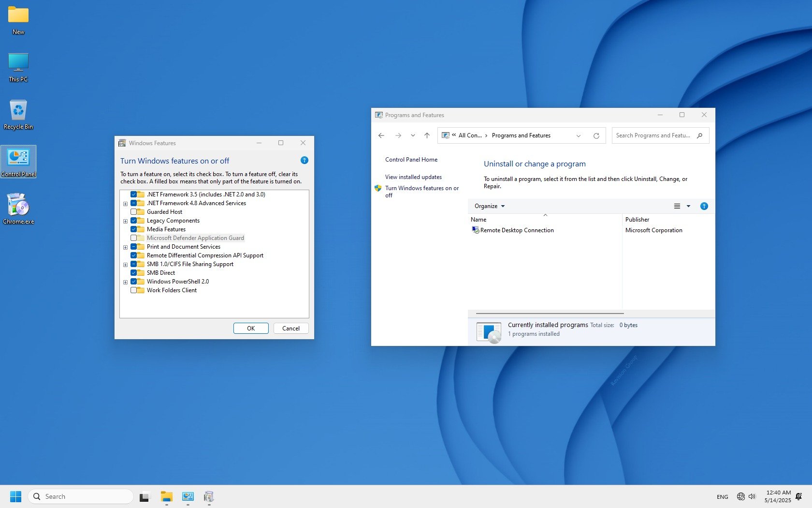Screen dimensions: 812x508
Task: Enable the Guarded Host checkbox
Action: [x=134, y=212]
